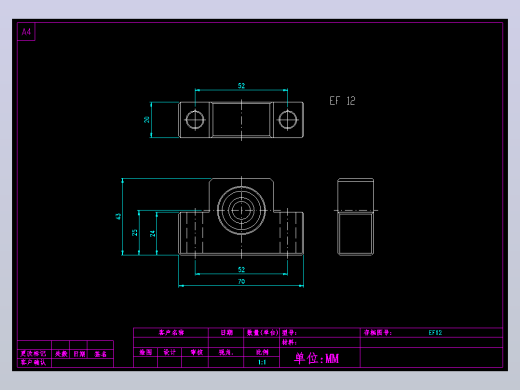Select the 比例 scale header cell
Screen dimensions: 520x390
click(x=262, y=352)
